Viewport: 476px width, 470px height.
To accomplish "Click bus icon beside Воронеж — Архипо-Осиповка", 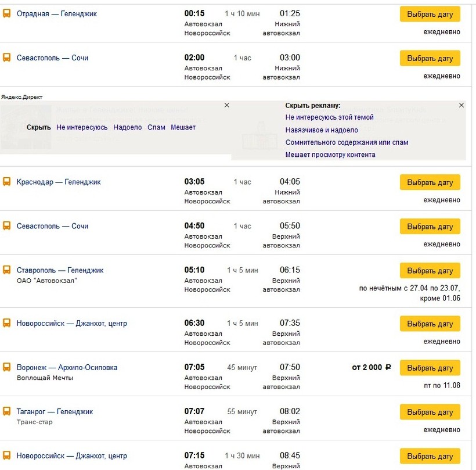I will click(x=7, y=367).
